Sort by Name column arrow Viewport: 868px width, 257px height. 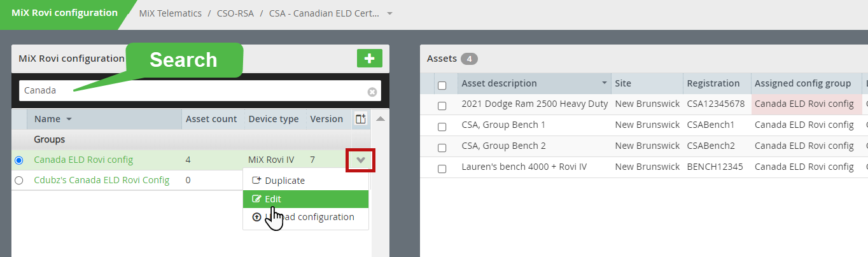click(x=69, y=119)
